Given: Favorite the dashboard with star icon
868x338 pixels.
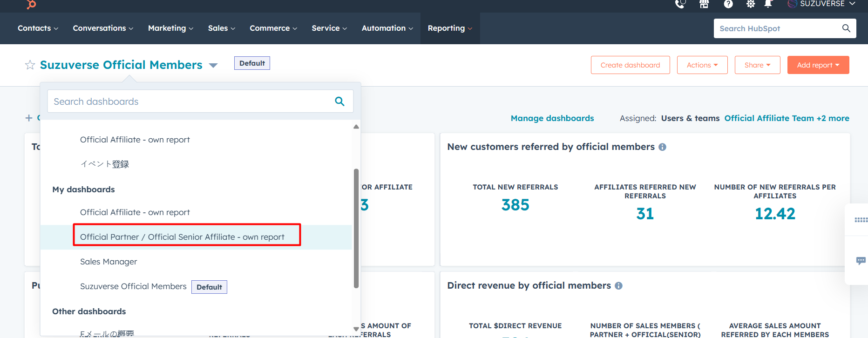Looking at the screenshot, I should coord(30,65).
